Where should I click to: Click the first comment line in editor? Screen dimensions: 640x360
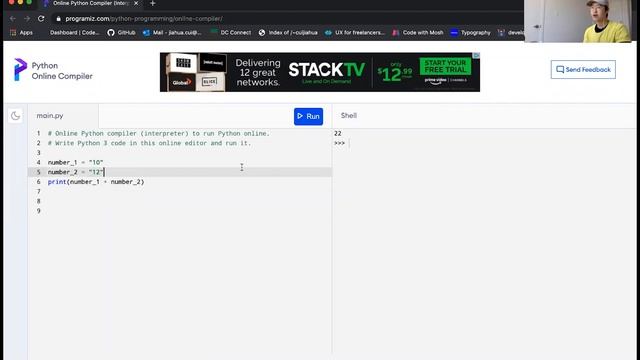(x=159, y=133)
